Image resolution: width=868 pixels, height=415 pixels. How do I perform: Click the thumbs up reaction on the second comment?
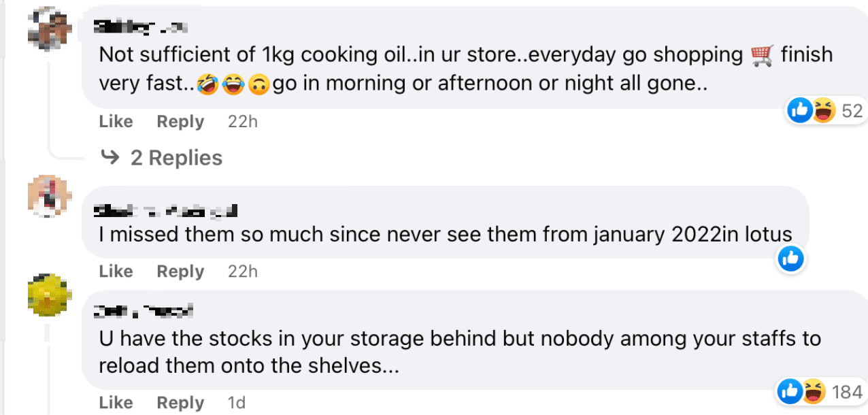click(790, 259)
